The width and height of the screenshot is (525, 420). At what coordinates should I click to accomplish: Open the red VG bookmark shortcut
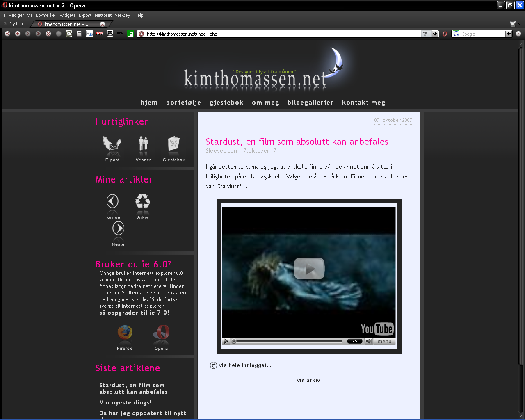point(100,34)
